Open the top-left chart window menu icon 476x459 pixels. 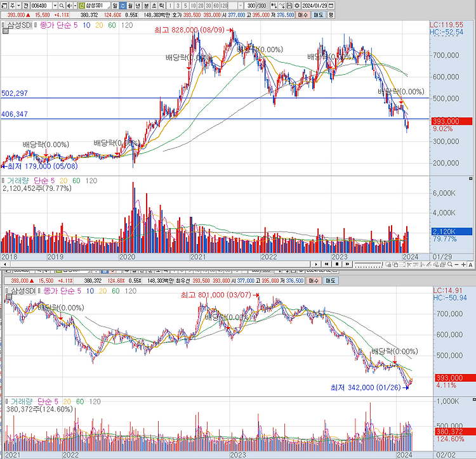coord(3,6)
